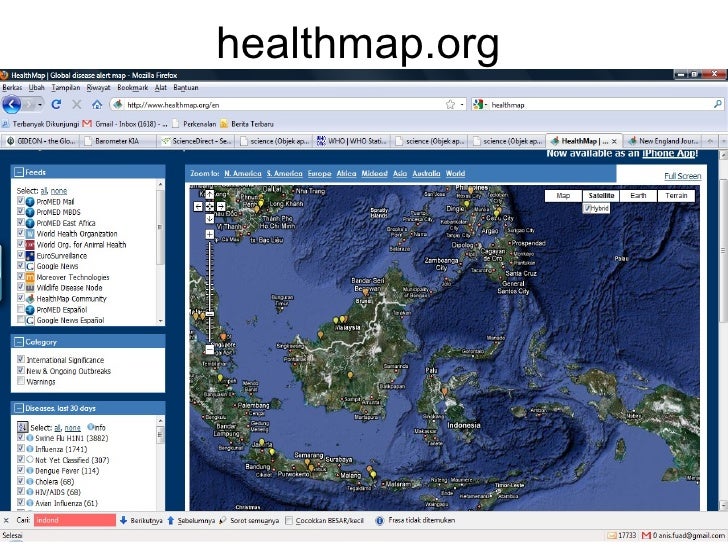Bookmark this page with the star icon

[x=450, y=104]
